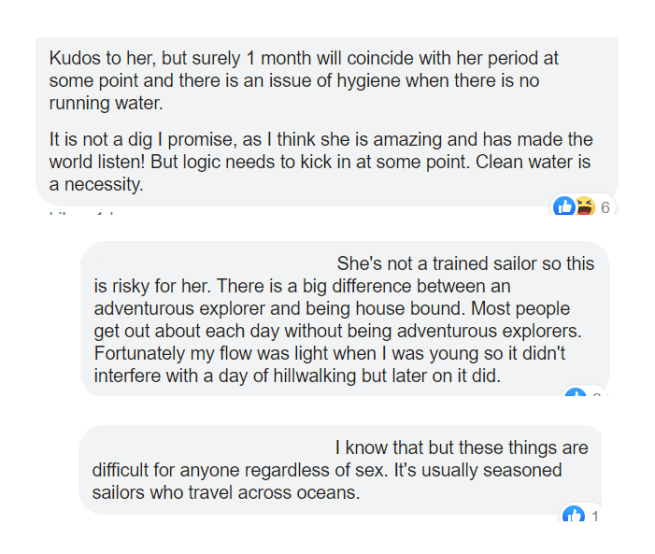Click the line "sailors who travel across oceans"
Image resolution: width=655 pixels, height=554 pixels.
coord(225,492)
